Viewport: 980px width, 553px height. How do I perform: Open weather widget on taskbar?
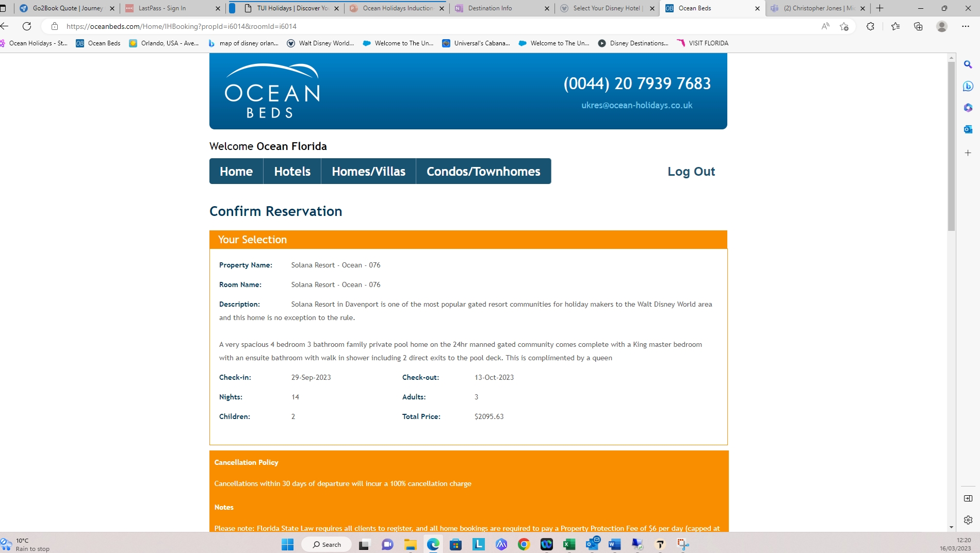(26, 544)
